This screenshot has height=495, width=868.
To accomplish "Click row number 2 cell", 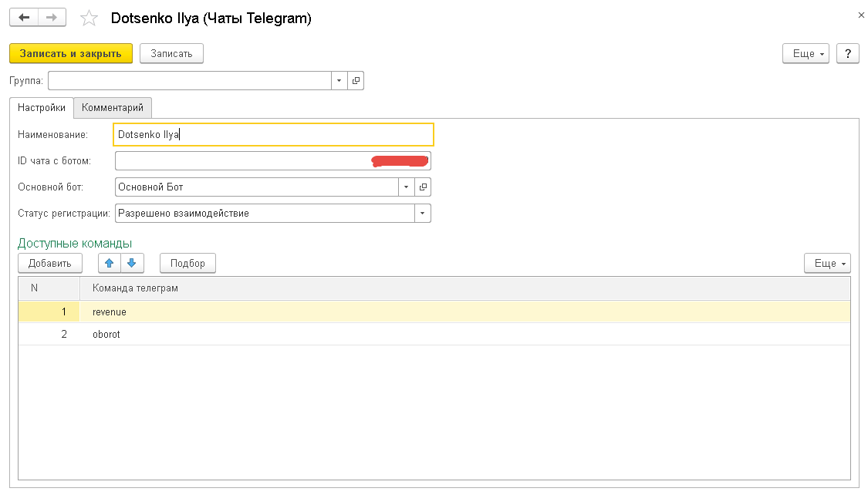I will (49, 334).
